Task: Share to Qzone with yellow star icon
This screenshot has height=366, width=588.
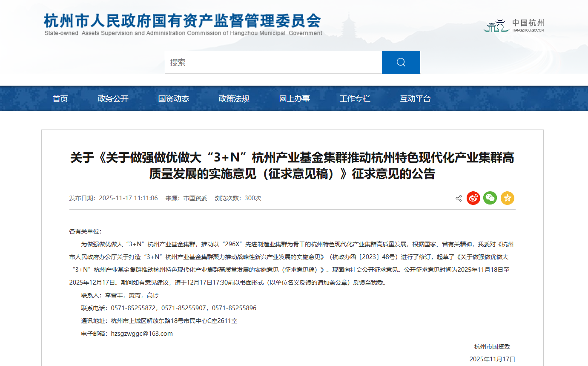Action: [x=507, y=198]
